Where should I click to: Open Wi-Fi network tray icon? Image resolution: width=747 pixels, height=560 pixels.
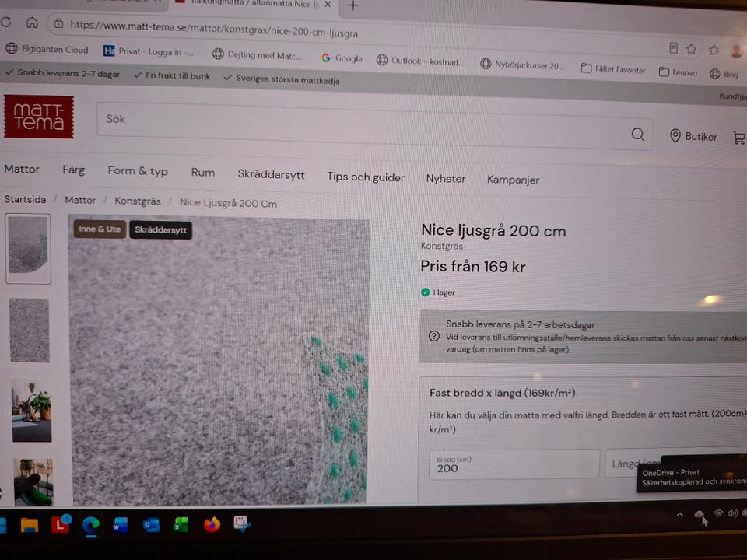[x=718, y=513]
